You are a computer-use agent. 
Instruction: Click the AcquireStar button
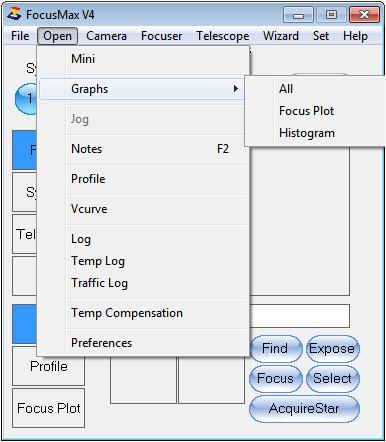click(x=304, y=409)
